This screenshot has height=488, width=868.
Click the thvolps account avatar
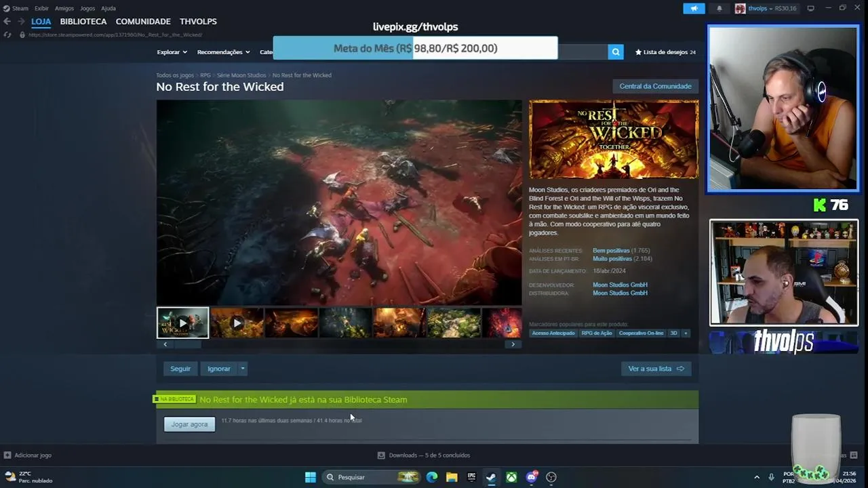pos(740,8)
